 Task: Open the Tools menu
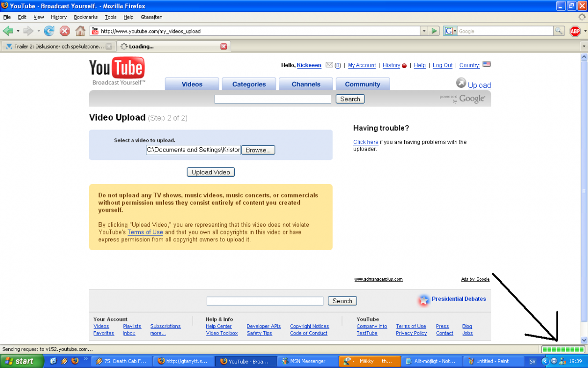(x=110, y=17)
